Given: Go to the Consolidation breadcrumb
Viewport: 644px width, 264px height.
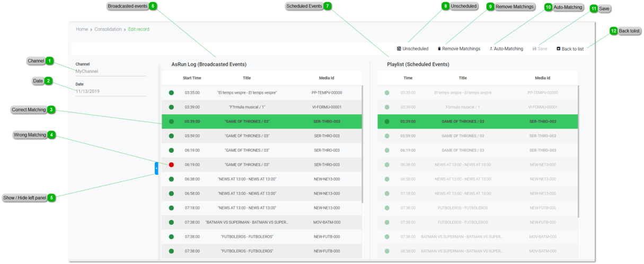Looking at the screenshot, I should (108, 29).
